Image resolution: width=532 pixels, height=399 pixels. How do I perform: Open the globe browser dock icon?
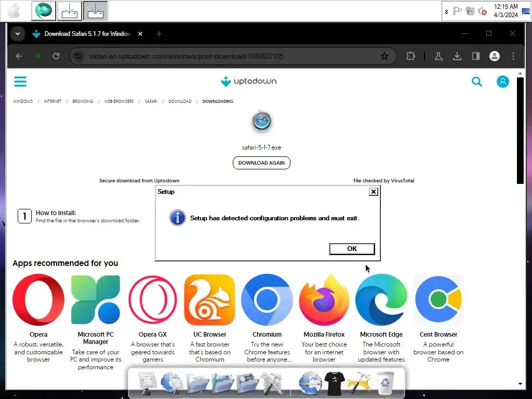310,383
